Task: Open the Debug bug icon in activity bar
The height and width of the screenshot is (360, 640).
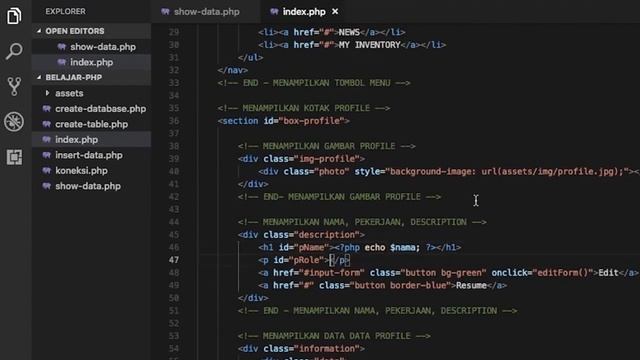Action: tap(14, 122)
